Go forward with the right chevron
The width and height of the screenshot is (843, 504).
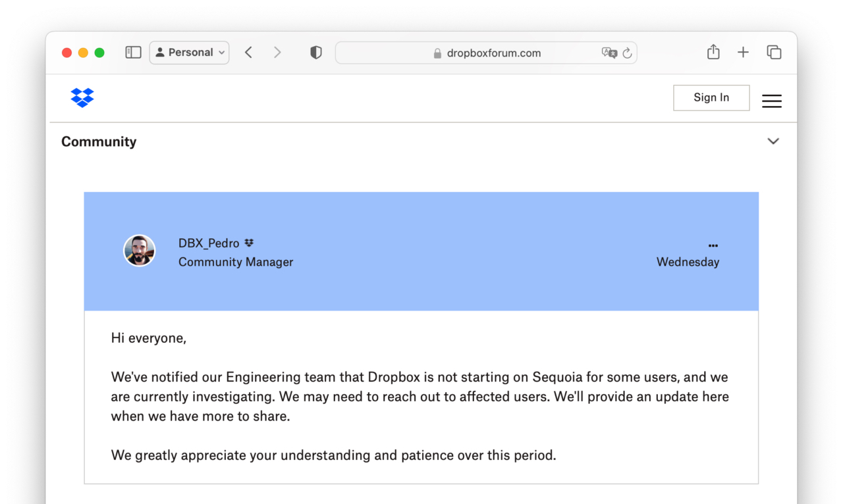pyautogui.click(x=277, y=53)
